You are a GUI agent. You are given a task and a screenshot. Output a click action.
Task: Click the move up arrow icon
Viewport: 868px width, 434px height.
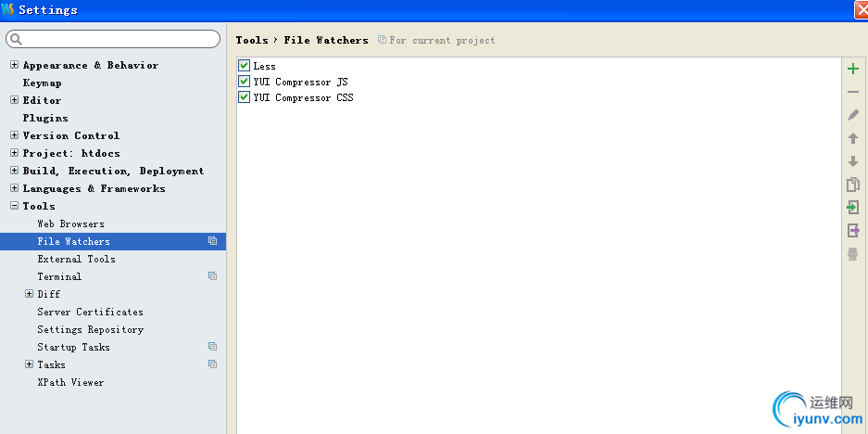coord(853,138)
